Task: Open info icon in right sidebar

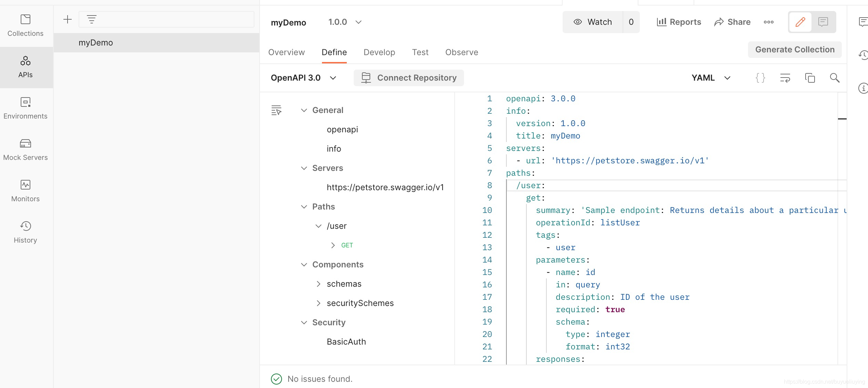Action: pyautogui.click(x=863, y=88)
